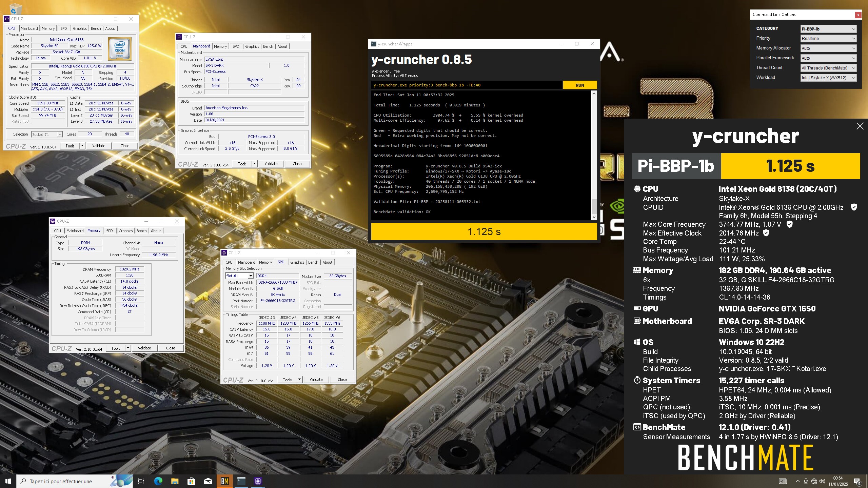
Task: Click Validate in the CPU-Z CPU window
Action: [99, 146]
